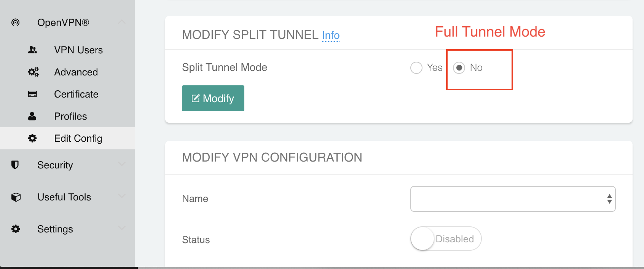Click the Advanced gears icon
The image size is (644, 269).
(33, 72)
